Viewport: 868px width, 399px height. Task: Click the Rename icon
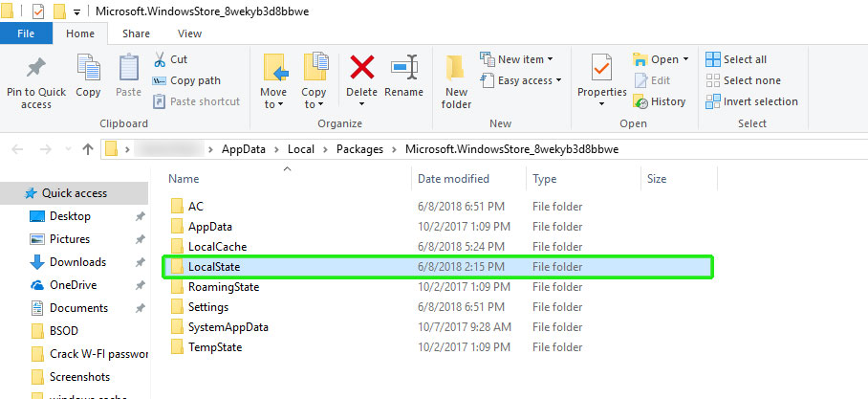403,68
